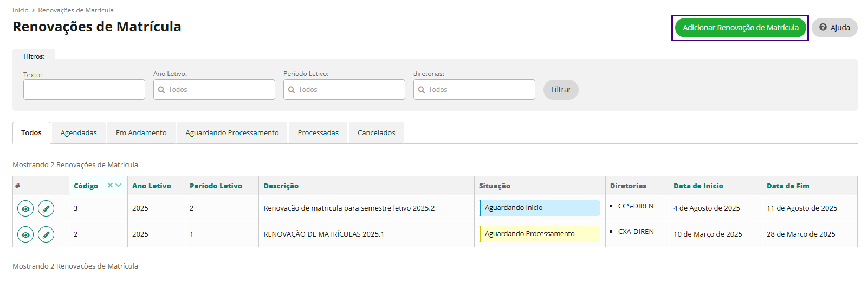868x286 pixels.
Task: View details of renovation code 2
Action: [x=25, y=234]
